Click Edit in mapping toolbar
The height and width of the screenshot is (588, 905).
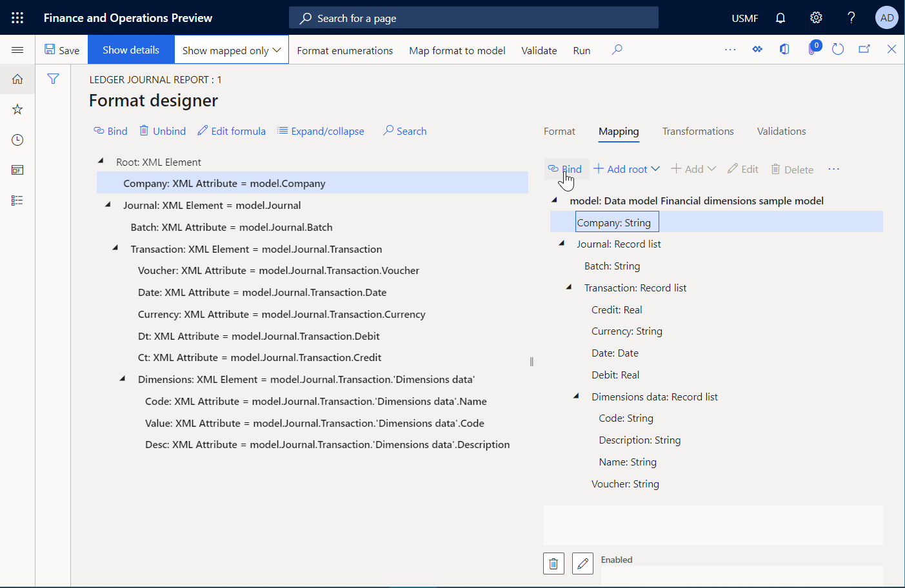[x=743, y=169]
